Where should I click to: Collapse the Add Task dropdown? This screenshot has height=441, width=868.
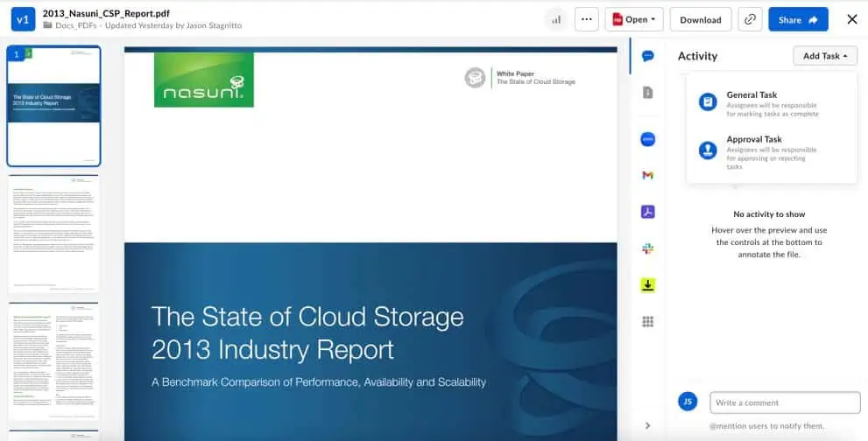coord(824,56)
